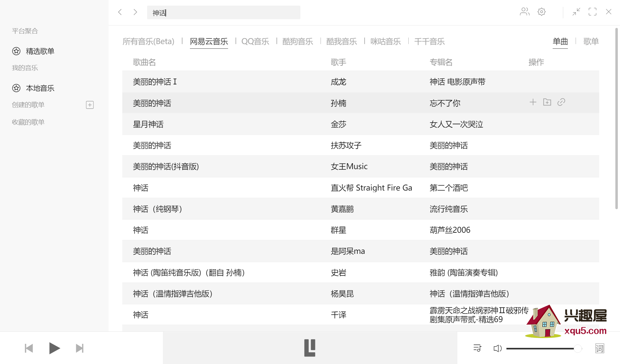Select 神话 (陶笛纯音乐版) song
Viewport: 620px width, 364px height.
pos(189,272)
